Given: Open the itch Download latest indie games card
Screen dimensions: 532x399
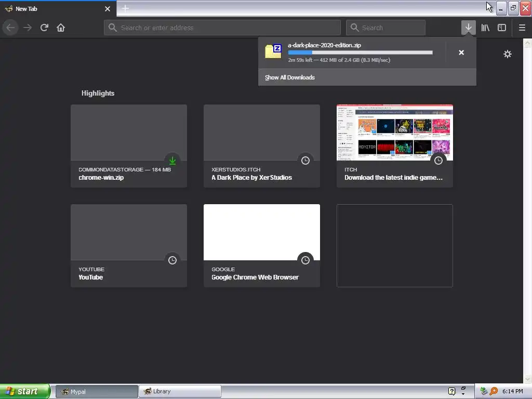Looking at the screenshot, I should (395, 146).
